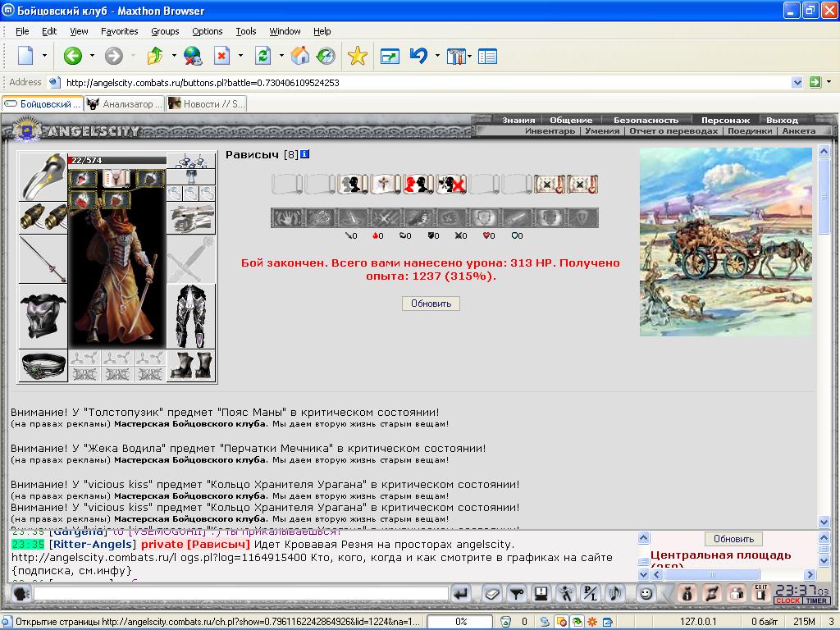The height and width of the screenshot is (630, 840).
Task: Open dropdown beside the address Go button
Action: 829,82
